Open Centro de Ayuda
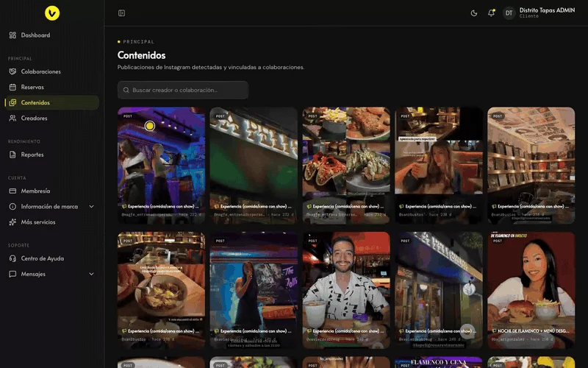Screen dimensions: 588x368 coord(51,258)
